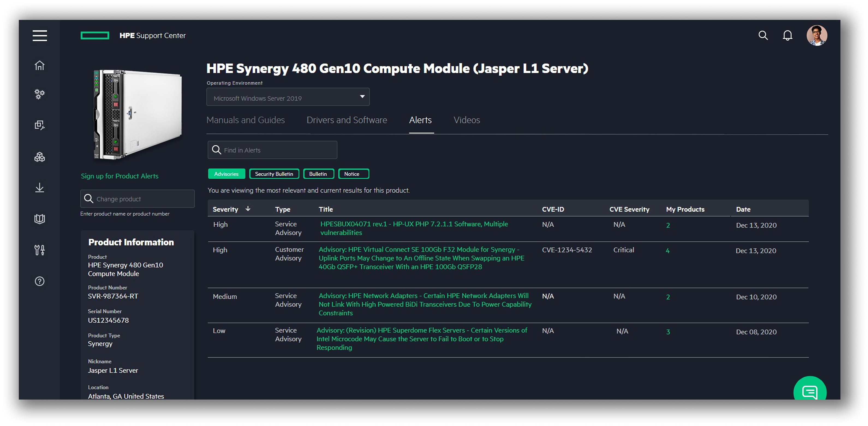Click the Dec 08, 2020 date
Image resolution: width=868 pixels, height=426 pixels.
tap(756, 332)
